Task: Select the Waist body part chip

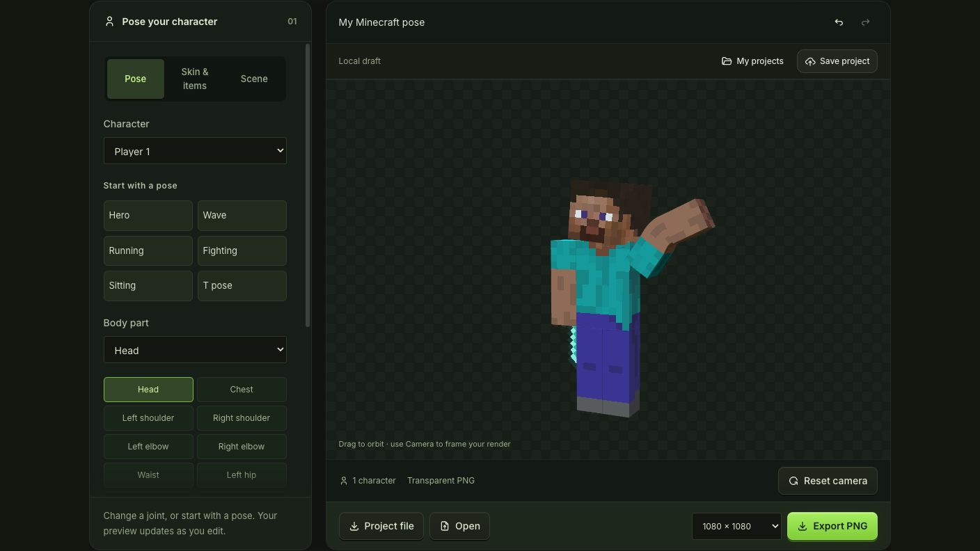Action: pos(148,475)
